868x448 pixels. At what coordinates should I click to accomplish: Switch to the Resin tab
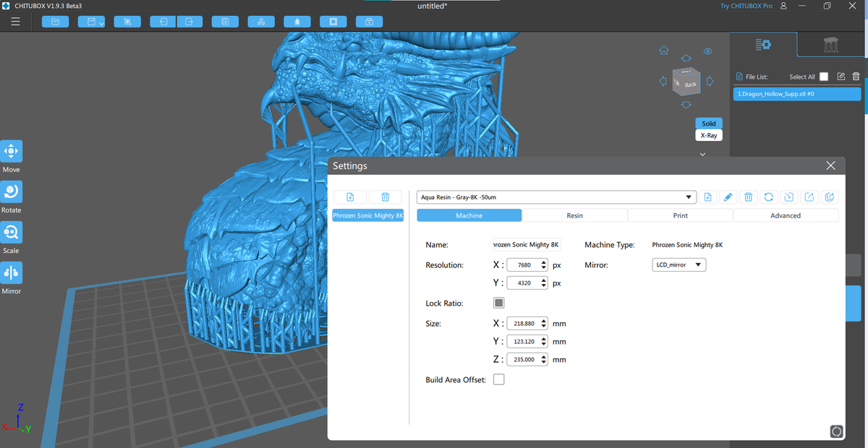[x=575, y=215]
